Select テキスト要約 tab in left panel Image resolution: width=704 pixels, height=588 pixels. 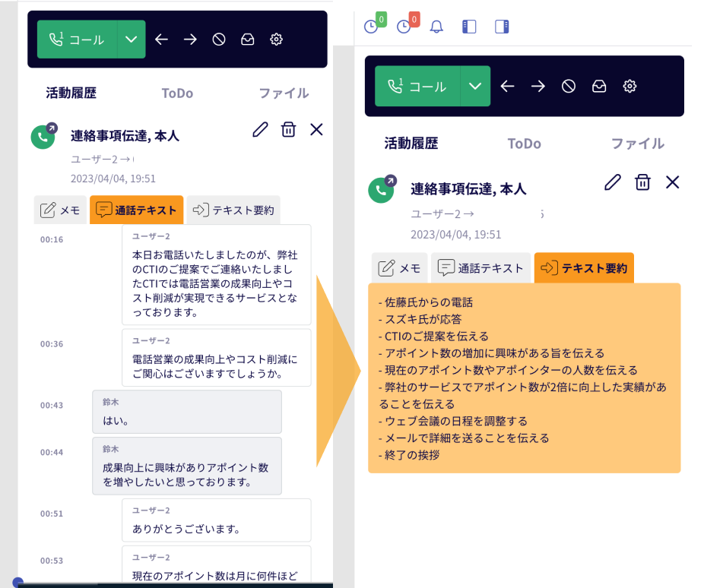pos(233,210)
